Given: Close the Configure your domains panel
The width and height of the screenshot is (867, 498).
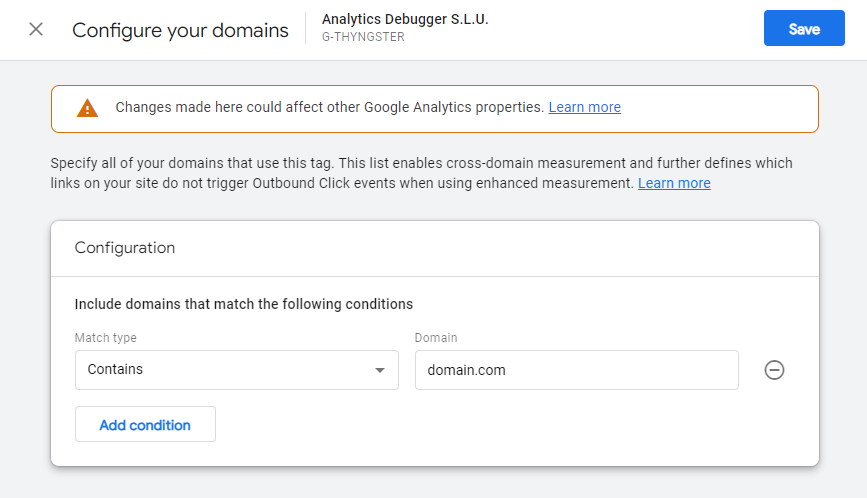Looking at the screenshot, I should pos(36,29).
